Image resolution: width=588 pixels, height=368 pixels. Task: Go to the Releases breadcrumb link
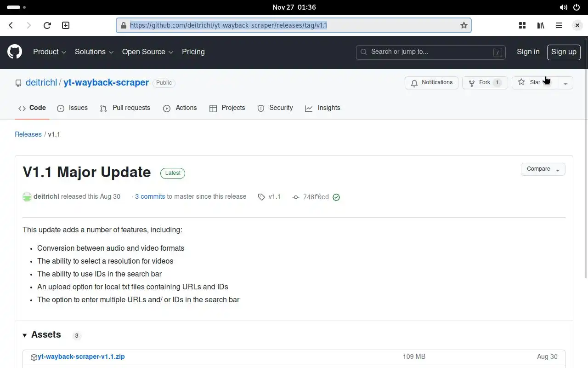tap(28, 134)
